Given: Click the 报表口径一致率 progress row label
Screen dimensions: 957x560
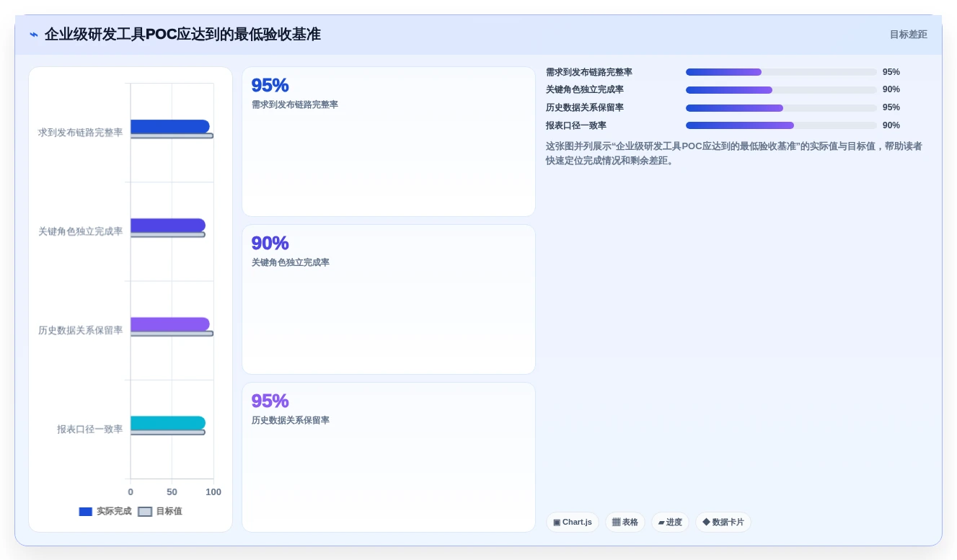Looking at the screenshot, I should click(576, 125).
